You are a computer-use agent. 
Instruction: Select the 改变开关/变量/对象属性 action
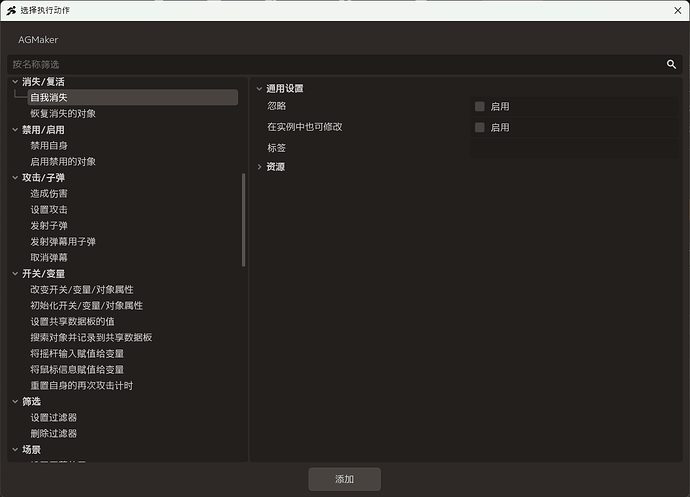point(82,290)
